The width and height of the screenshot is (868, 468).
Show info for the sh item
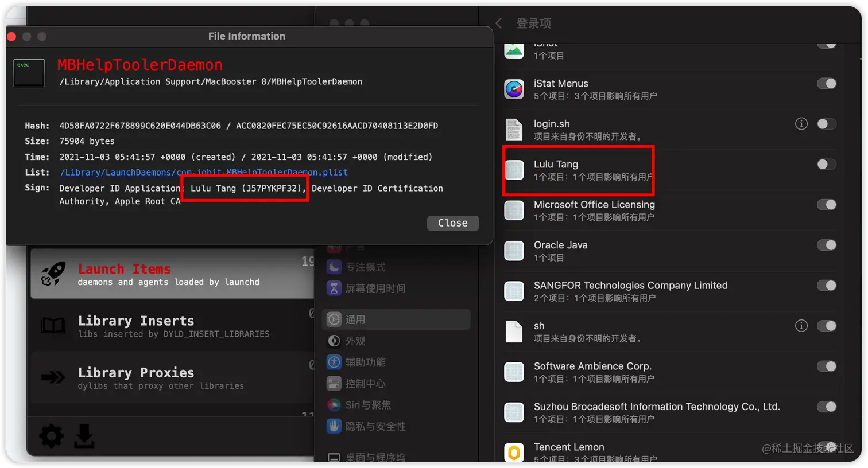tap(801, 326)
